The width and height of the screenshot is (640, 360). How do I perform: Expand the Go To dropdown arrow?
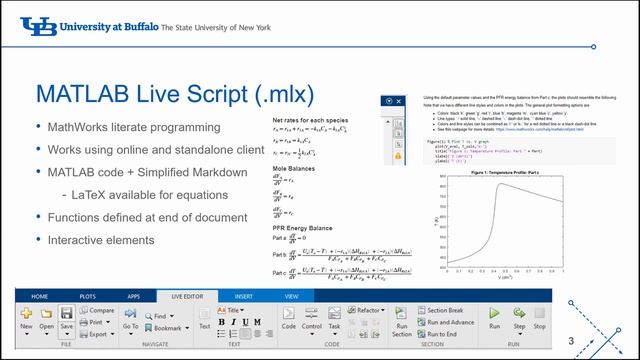[x=131, y=334]
